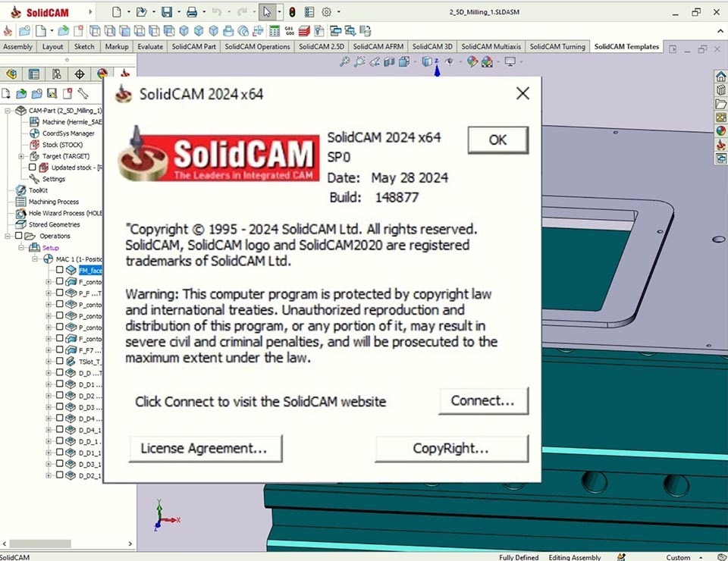
Task: Open the DisplayManager color ball tab
Action: pos(102,74)
